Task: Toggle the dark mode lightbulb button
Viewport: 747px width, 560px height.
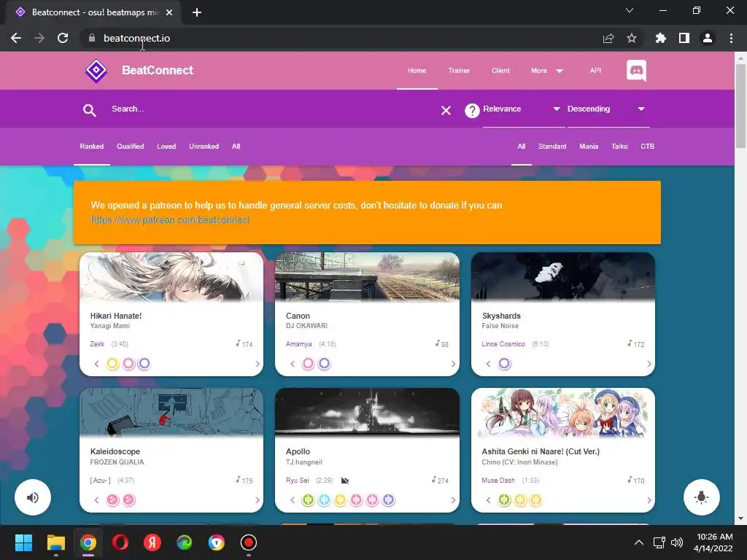Action: click(x=701, y=497)
